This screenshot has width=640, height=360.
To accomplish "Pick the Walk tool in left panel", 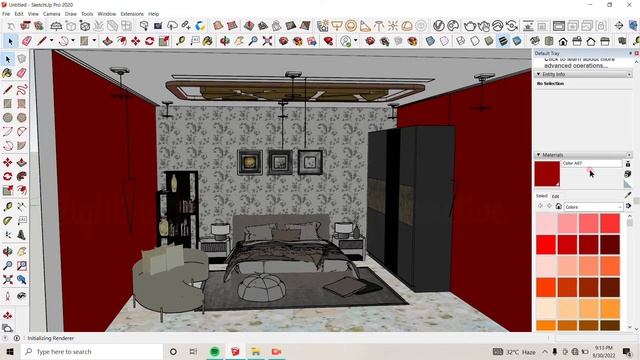I will point(7,296).
